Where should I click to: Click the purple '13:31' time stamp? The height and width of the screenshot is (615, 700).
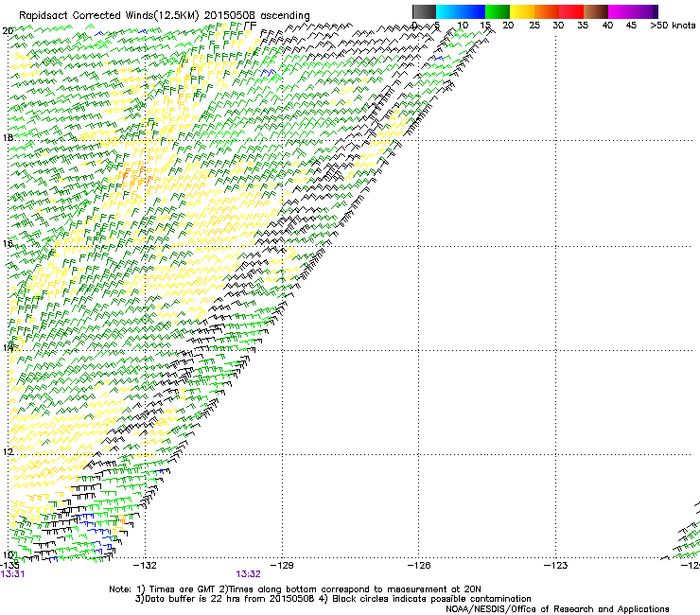(12, 574)
